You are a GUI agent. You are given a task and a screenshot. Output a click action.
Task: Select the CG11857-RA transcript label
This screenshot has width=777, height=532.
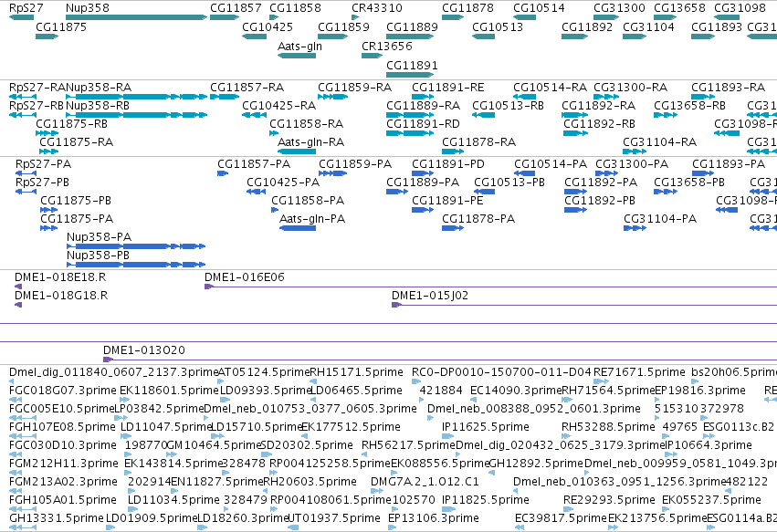(x=247, y=88)
